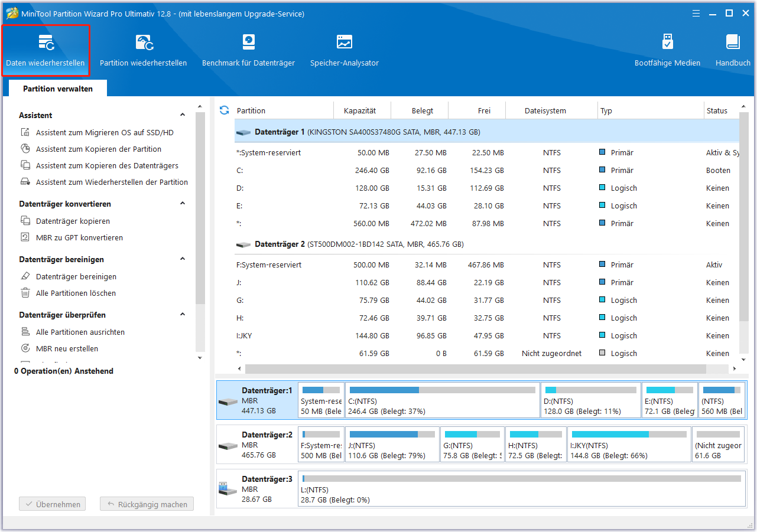Image resolution: width=757 pixels, height=532 pixels.
Task: Select the G: partition row
Action: point(487,300)
